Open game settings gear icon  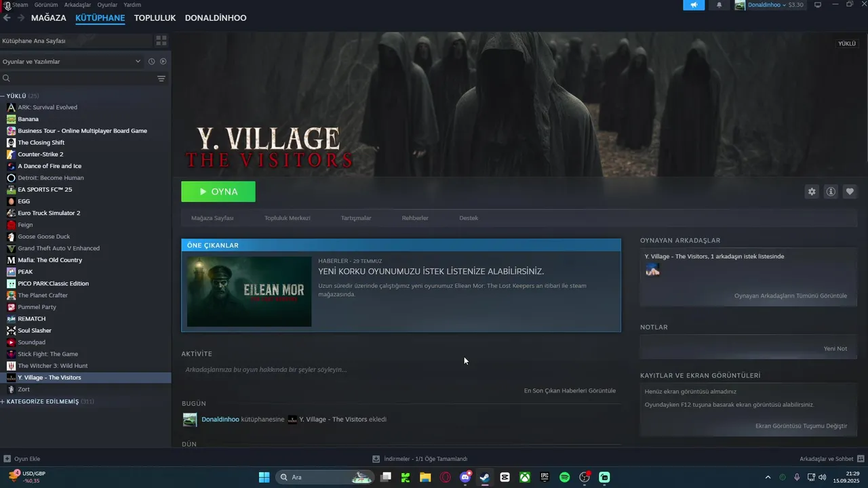pyautogui.click(x=812, y=192)
